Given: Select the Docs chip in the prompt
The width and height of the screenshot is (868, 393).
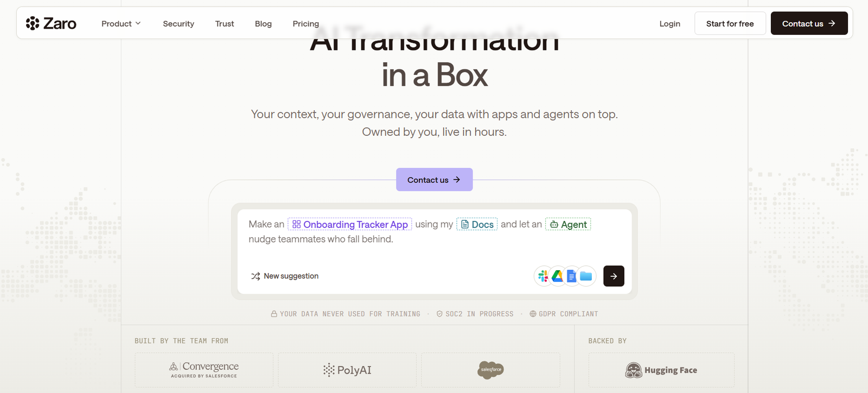Looking at the screenshot, I should point(477,224).
